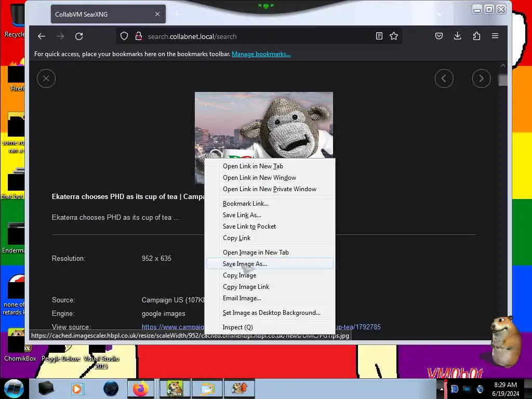The image size is (532, 399).
Task: Show next image result arrow
Action: [x=481, y=78]
